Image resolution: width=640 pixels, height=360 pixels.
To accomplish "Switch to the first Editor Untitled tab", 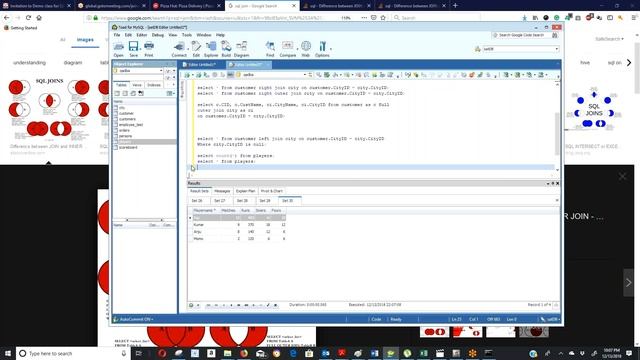I will point(201,64).
